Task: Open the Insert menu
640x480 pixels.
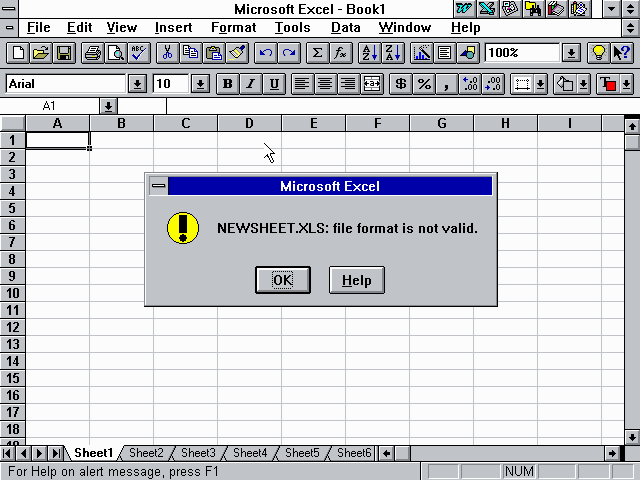Action: [173, 27]
